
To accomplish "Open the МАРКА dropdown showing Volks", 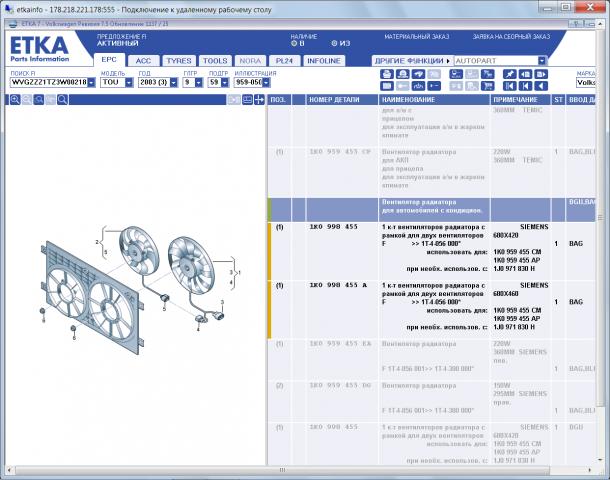I will pos(585,82).
